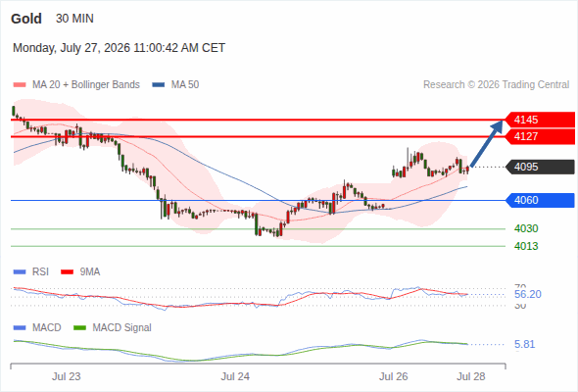Screen dimensions: 578x392
Task: Click the 4030 support level label
Action: (526, 228)
